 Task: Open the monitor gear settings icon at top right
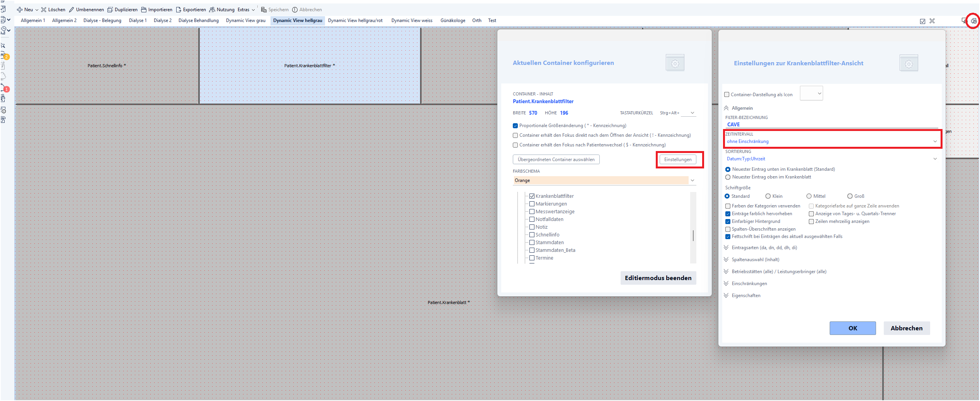coord(973,21)
